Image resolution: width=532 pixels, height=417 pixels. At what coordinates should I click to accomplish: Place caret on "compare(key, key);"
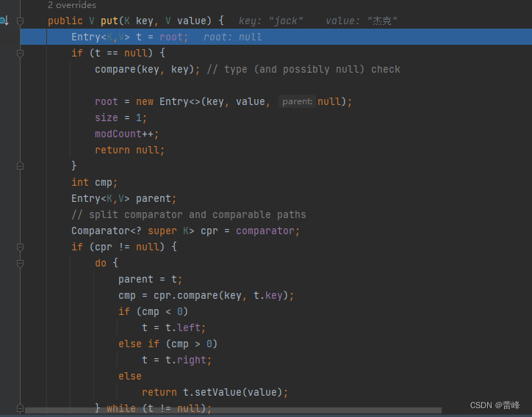click(147, 70)
